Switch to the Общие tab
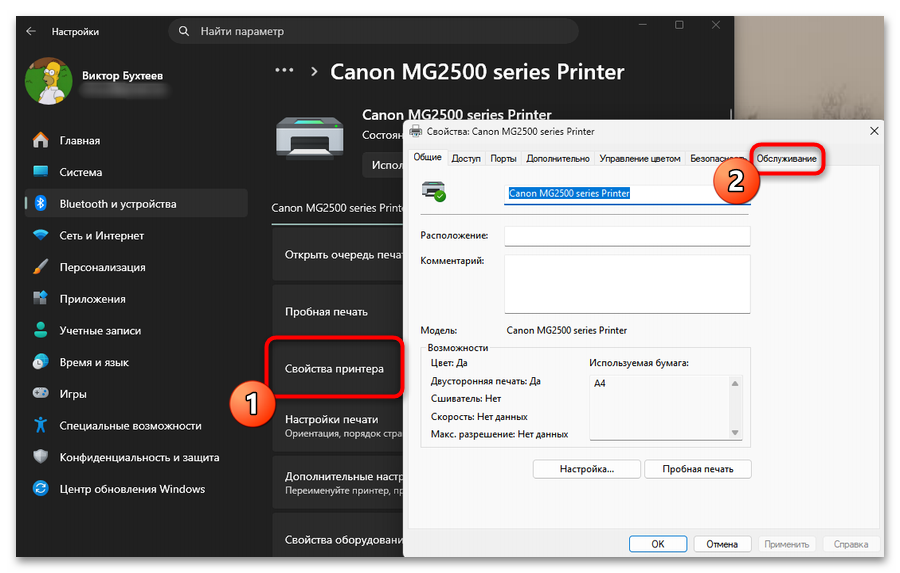The width and height of the screenshot is (900, 573). (428, 157)
